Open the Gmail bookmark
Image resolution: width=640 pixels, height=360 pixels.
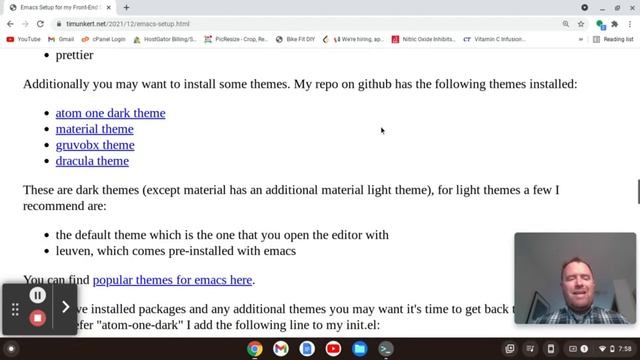tap(61, 39)
